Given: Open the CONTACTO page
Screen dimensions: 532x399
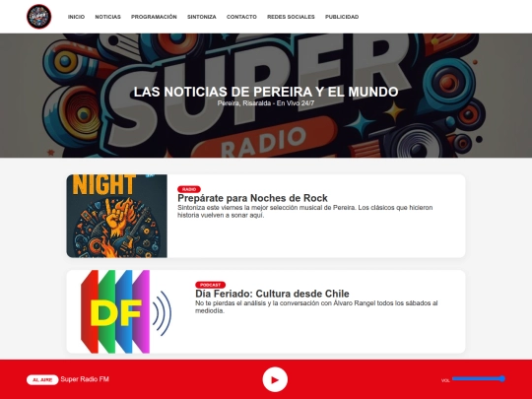Looking at the screenshot, I should pos(241,17).
